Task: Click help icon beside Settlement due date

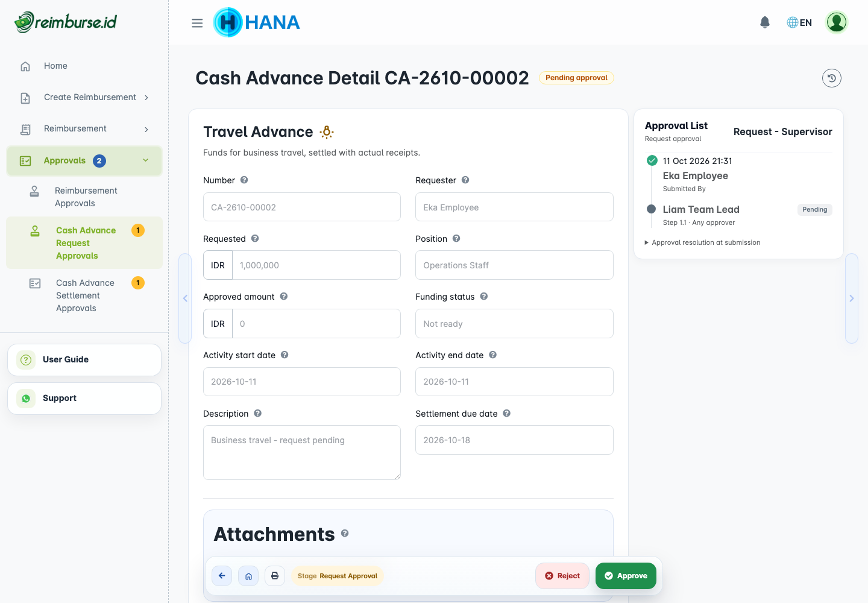Action: pyautogui.click(x=507, y=413)
